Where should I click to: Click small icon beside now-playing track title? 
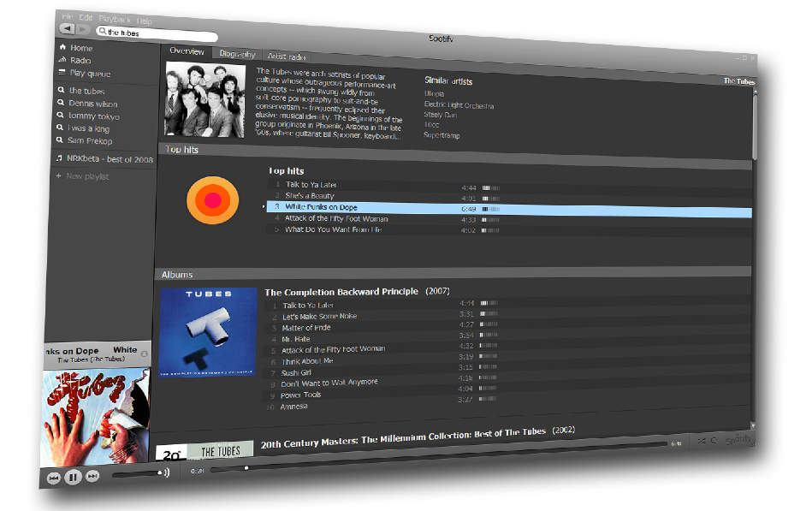pyautogui.click(x=145, y=354)
